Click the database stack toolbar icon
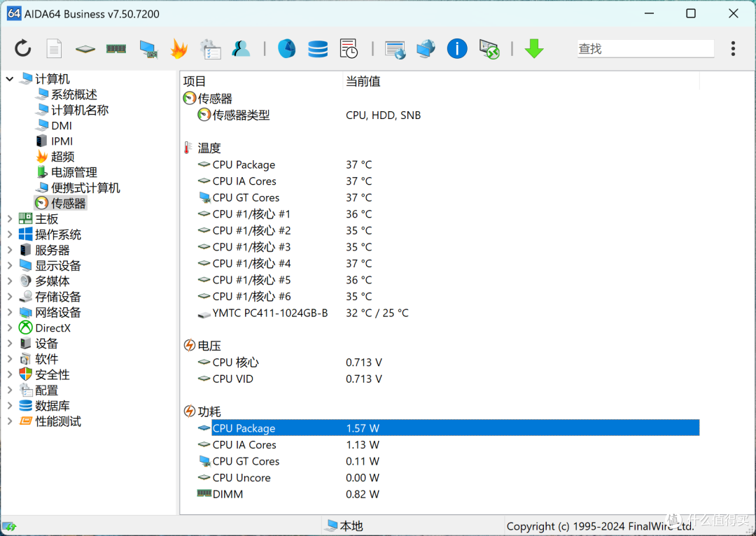This screenshot has width=756, height=536. click(318, 49)
